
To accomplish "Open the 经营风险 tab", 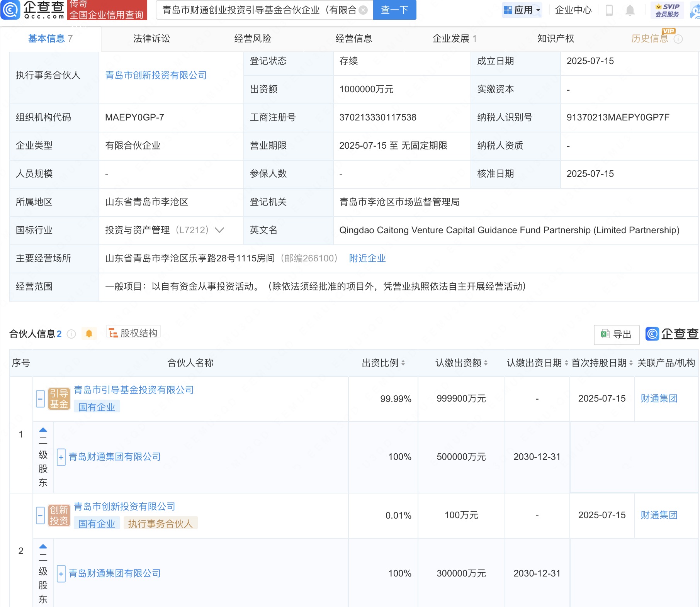I will pyautogui.click(x=253, y=39).
